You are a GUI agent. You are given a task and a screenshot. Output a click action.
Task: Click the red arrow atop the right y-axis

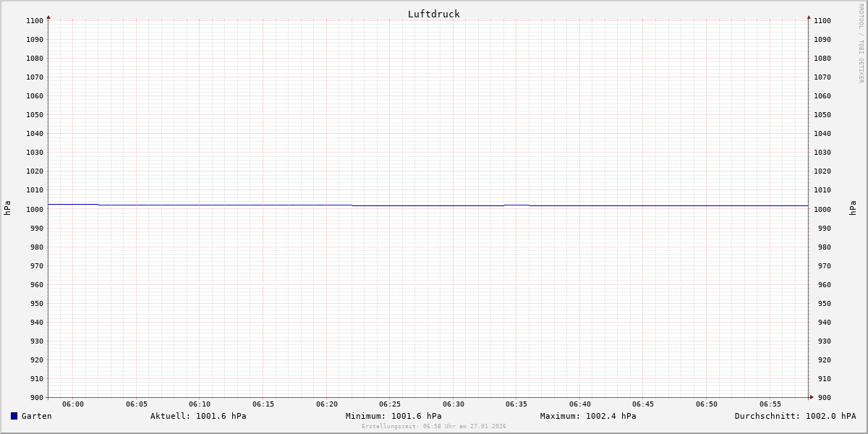click(809, 17)
